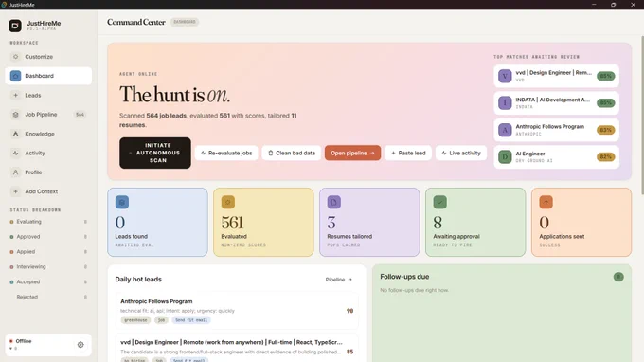Click the Customize gear icon

pos(15,57)
